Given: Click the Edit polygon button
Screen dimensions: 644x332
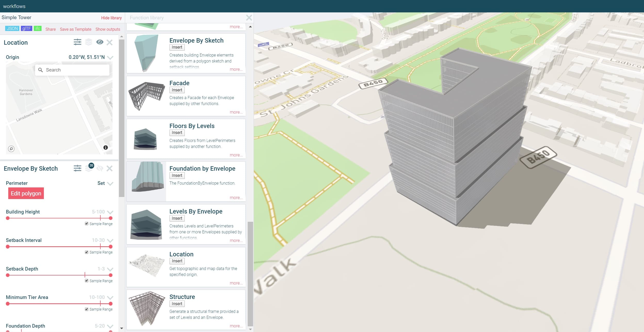Looking at the screenshot, I should [x=26, y=193].
